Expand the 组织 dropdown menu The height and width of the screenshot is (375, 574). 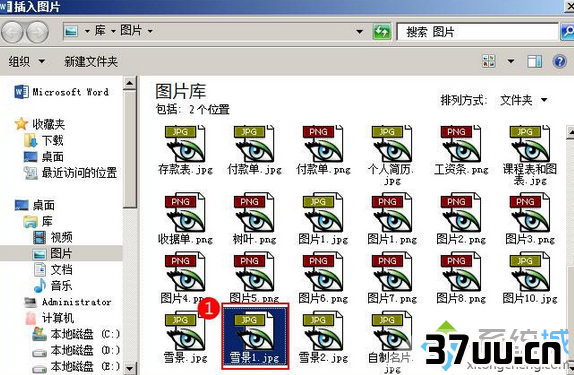click(27, 62)
